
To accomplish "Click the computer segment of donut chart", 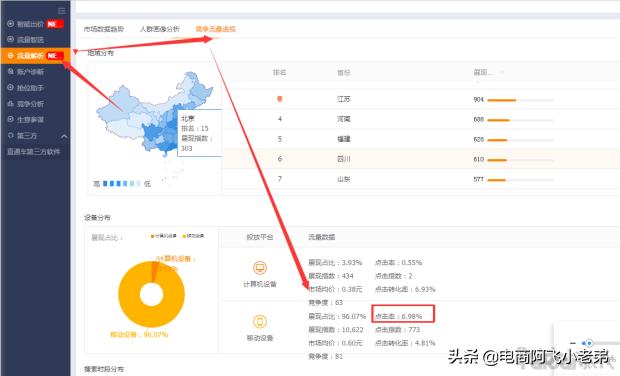I will [155, 271].
